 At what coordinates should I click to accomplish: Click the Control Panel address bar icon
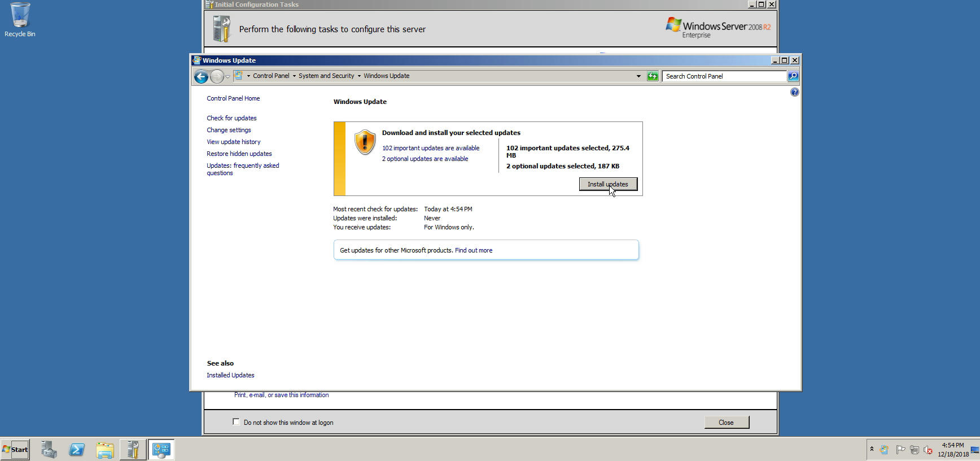pyautogui.click(x=239, y=76)
